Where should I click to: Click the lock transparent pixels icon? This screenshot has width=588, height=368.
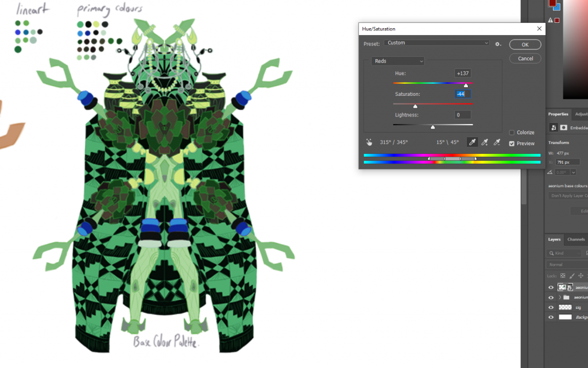(x=563, y=276)
